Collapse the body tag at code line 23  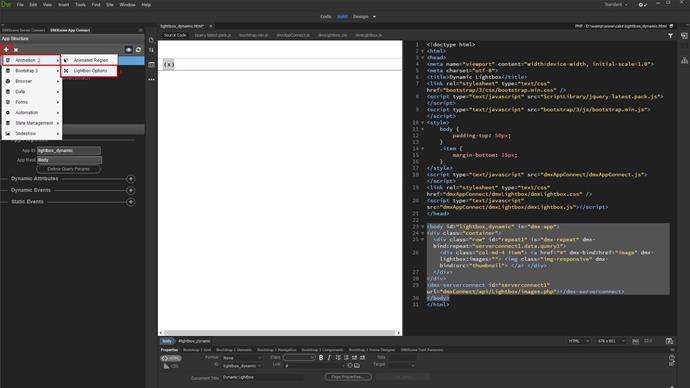[x=422, y=227]
